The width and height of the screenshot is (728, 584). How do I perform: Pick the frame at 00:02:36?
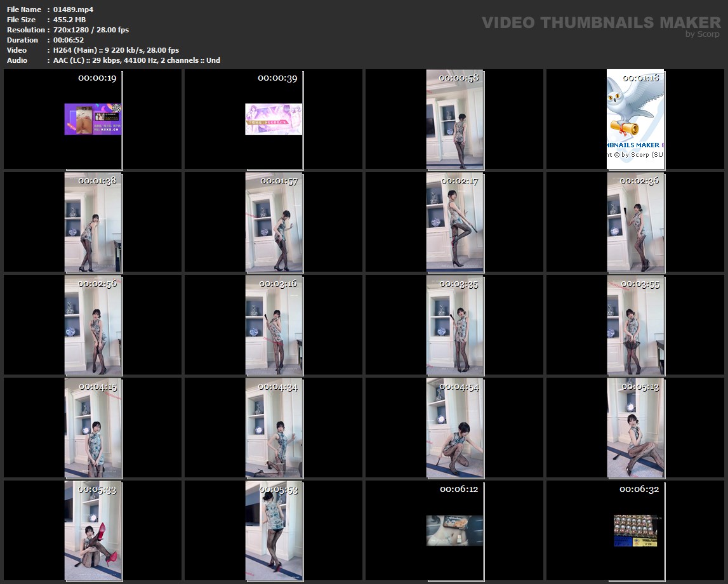click(x=635, y=222)
